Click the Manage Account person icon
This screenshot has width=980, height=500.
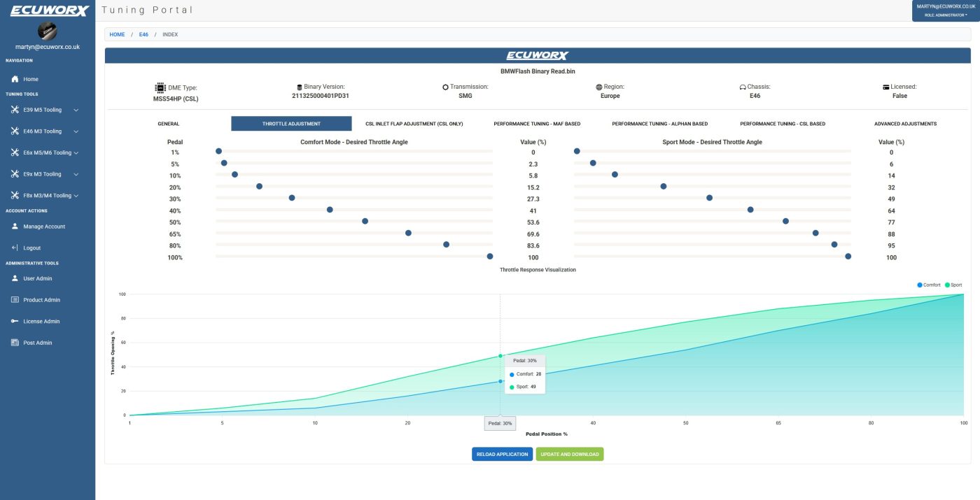coord(15,227)
